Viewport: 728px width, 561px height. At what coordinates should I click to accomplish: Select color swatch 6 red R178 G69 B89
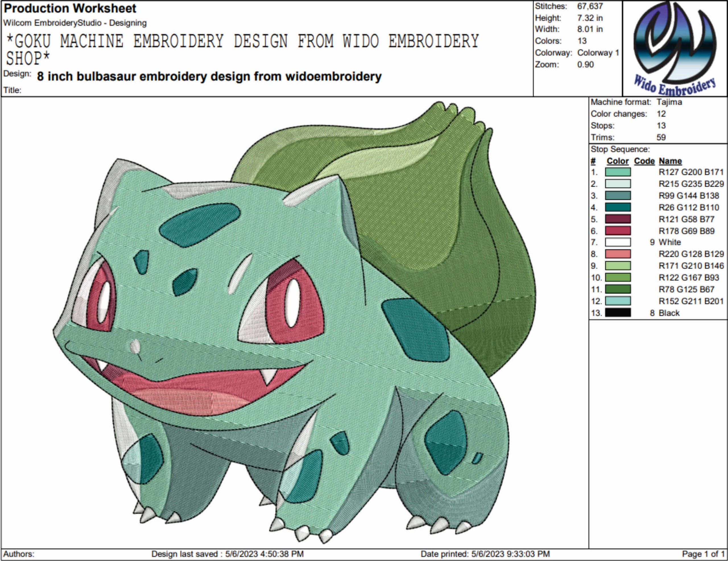tap(618, 231)
